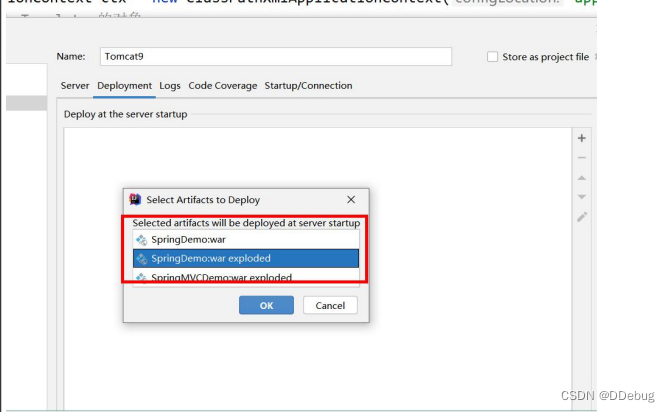670x412 pixels.
Task: Confirm selection with OK button
Action: tap(266, 305)
